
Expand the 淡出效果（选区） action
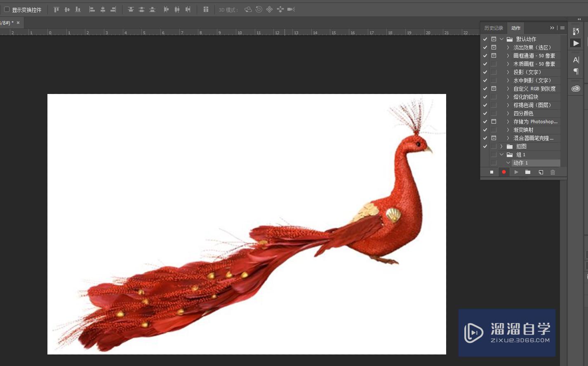508,47
